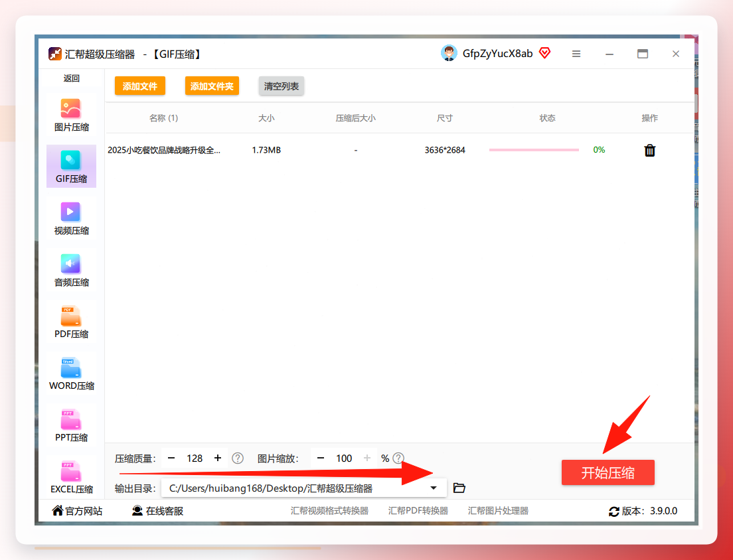Click the 尺寸 column header

pos(445,118)
